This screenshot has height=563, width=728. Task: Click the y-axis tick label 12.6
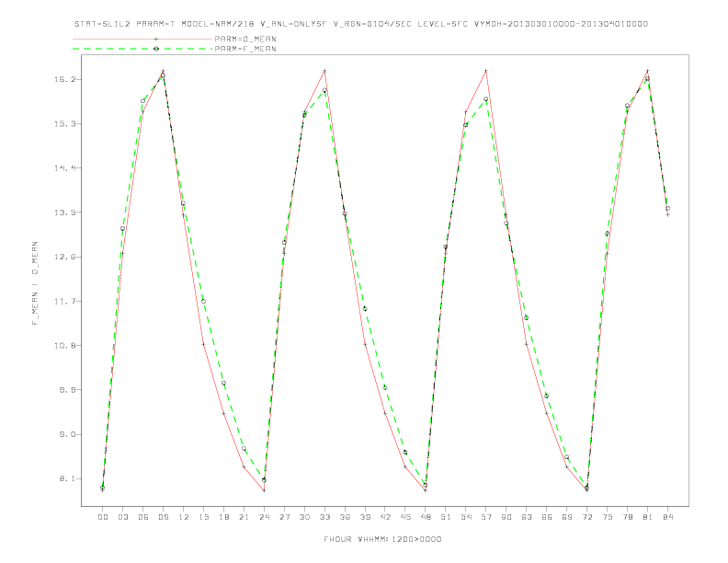pos(64,257)
